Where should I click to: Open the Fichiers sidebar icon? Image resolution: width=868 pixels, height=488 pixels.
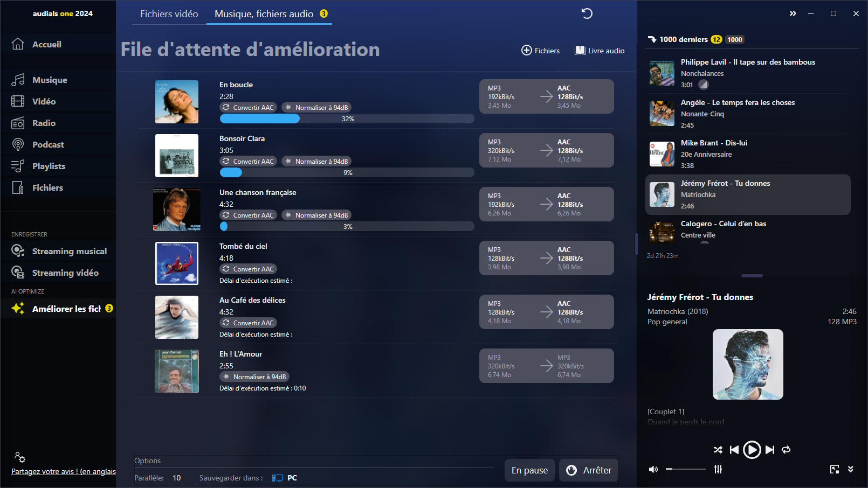pos(18,187)
